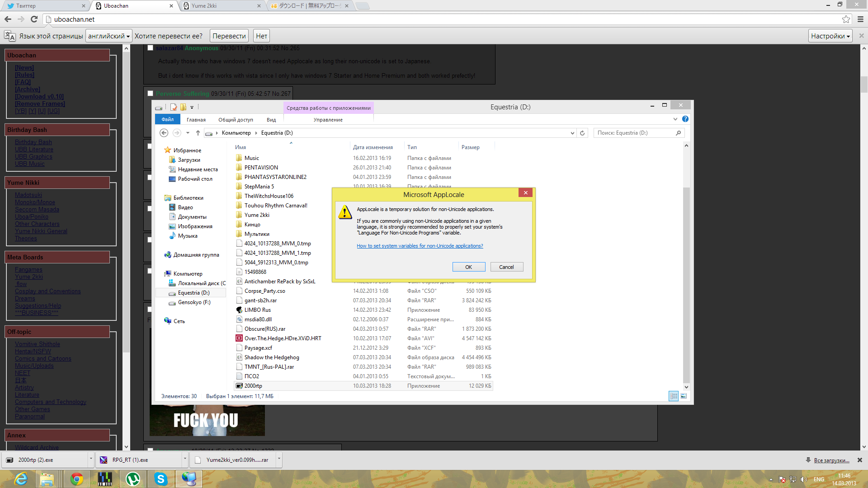Switch Explorer to details view icon

tap(674, 396)
